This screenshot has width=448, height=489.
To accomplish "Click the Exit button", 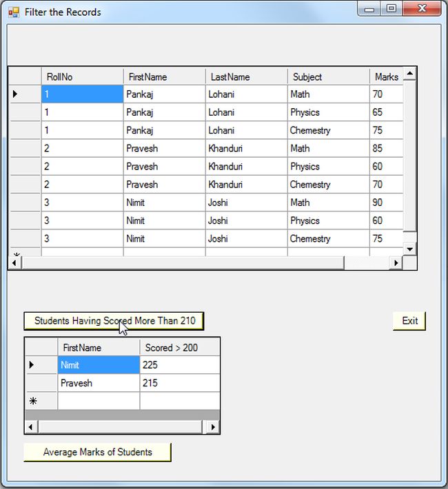I will pyautogui.click(x=409, y=321).
